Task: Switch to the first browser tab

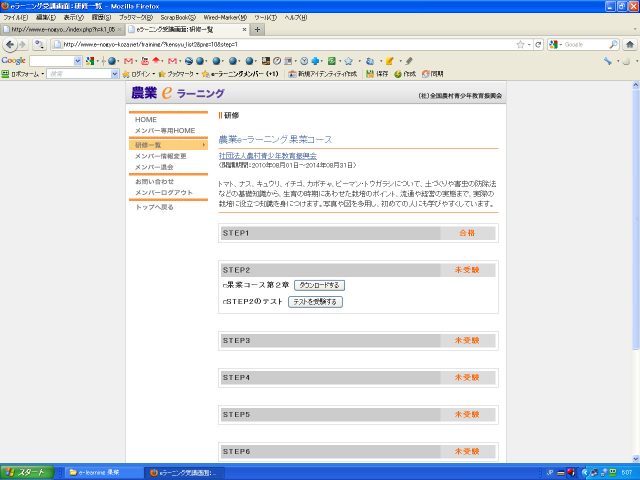Action: [x=60, y=30]
